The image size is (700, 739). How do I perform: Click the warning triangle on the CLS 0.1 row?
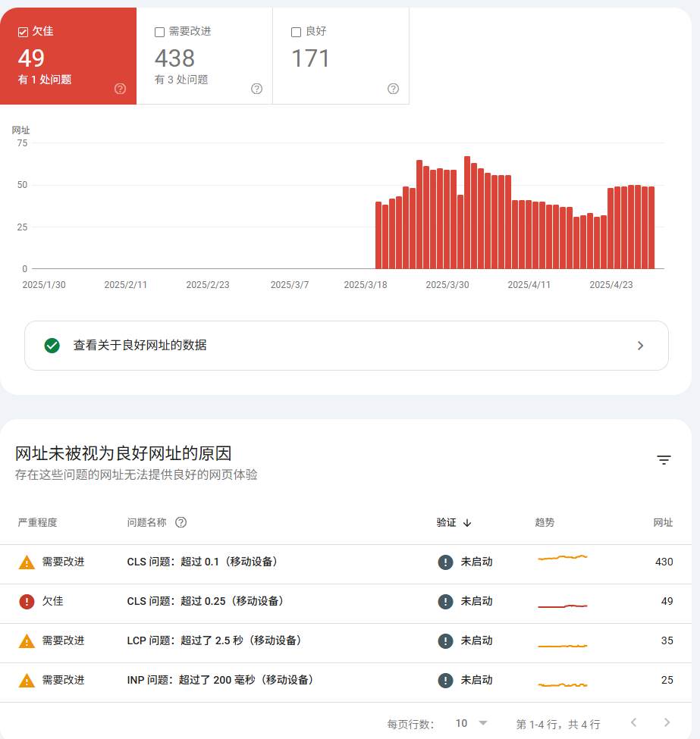pos(28,562)
